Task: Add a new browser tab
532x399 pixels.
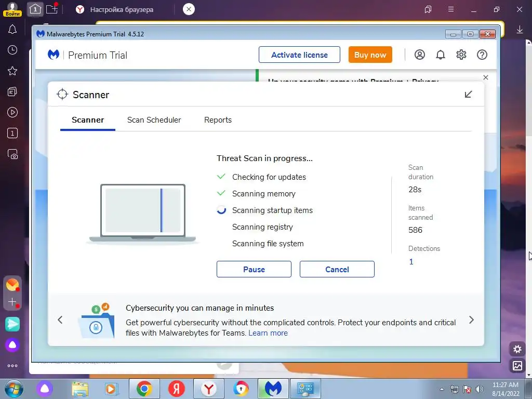Action: [x=52, y=9]
